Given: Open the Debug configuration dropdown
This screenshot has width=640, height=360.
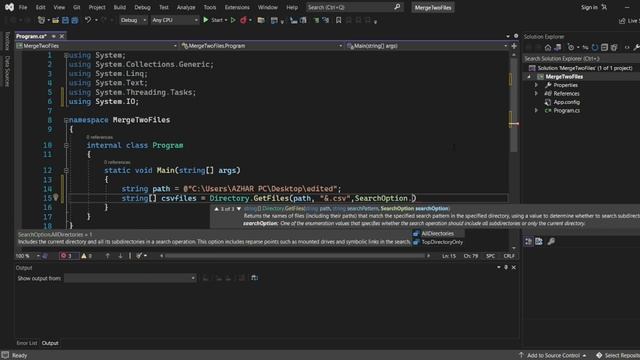Looking at the screenshot, I should click(x=133, y=20).
